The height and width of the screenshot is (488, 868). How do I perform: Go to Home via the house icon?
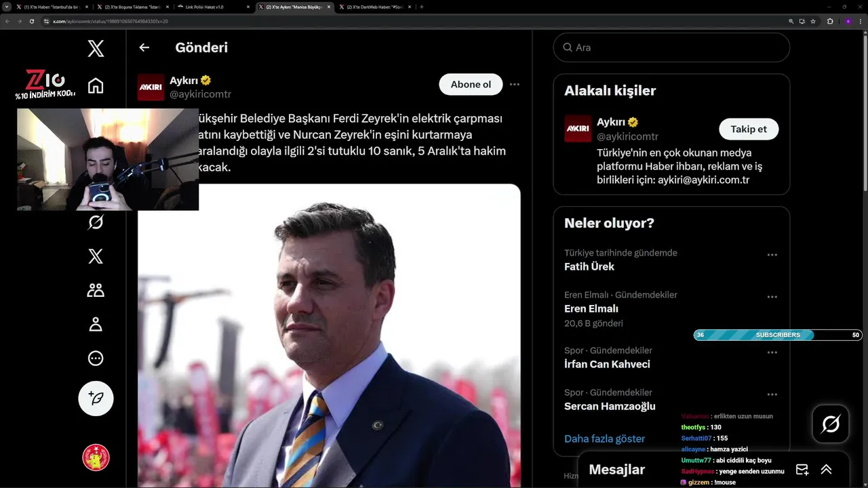pos(96,85)
